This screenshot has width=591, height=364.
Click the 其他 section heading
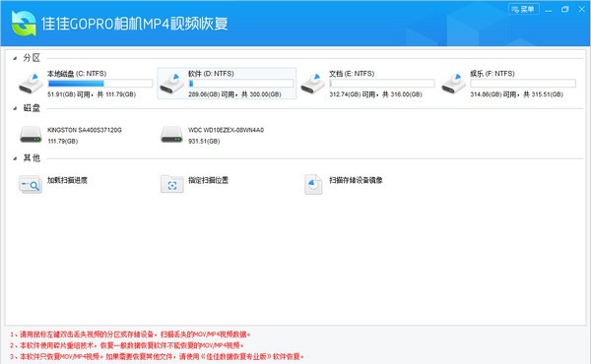pyautogui.click(x=32, y=158)
